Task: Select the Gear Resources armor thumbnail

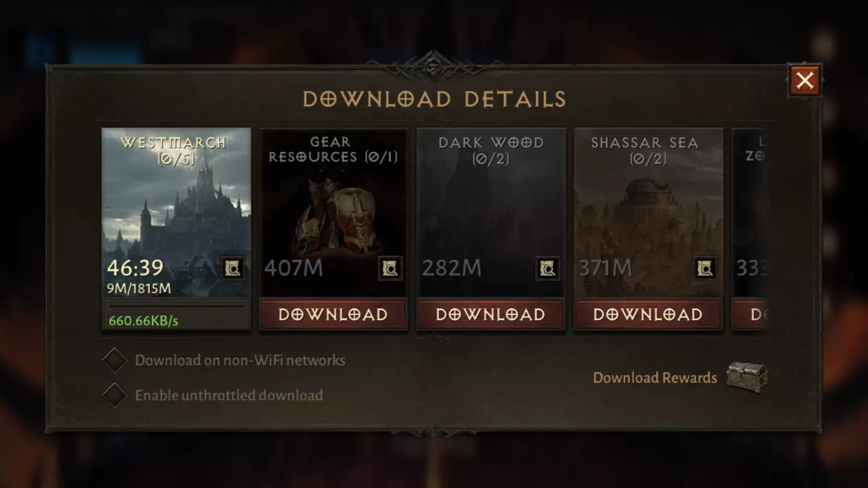Action: [x=333, y=212]
